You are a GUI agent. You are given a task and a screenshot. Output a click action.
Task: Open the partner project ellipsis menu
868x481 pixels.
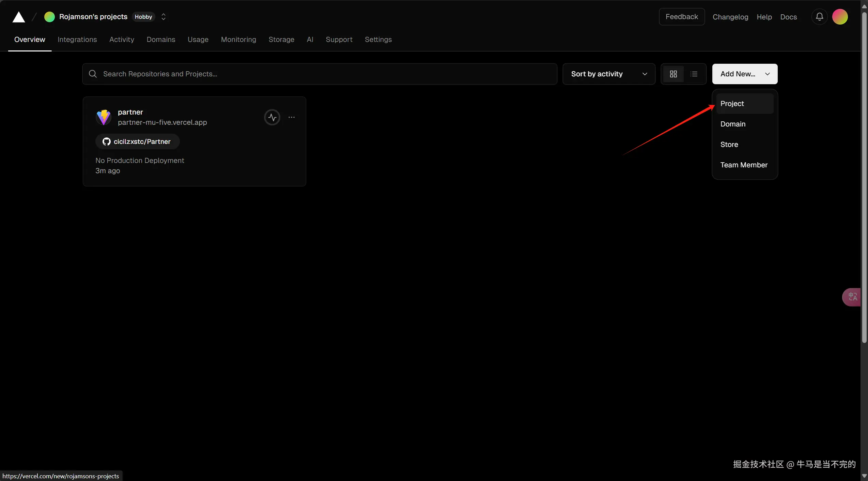[292, 117]
